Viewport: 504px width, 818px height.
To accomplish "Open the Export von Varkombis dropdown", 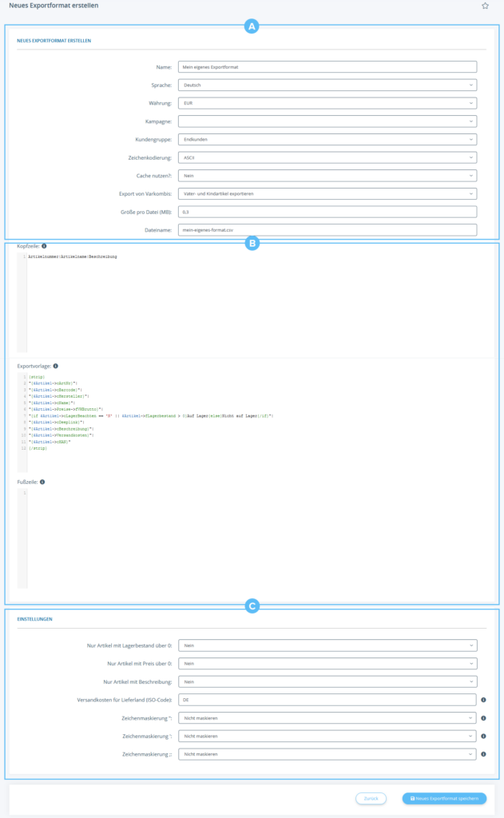I will click(x=327, y=194).
